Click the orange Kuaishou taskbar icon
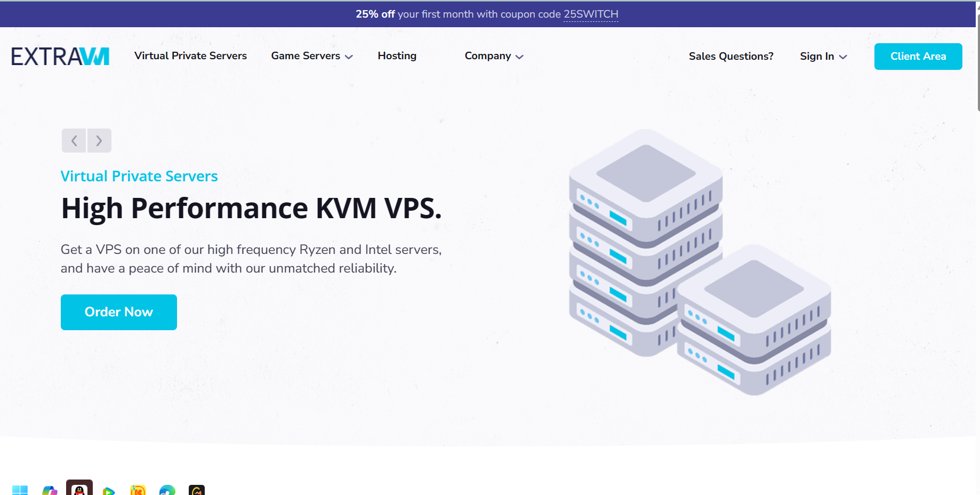 tap(138, 490)
